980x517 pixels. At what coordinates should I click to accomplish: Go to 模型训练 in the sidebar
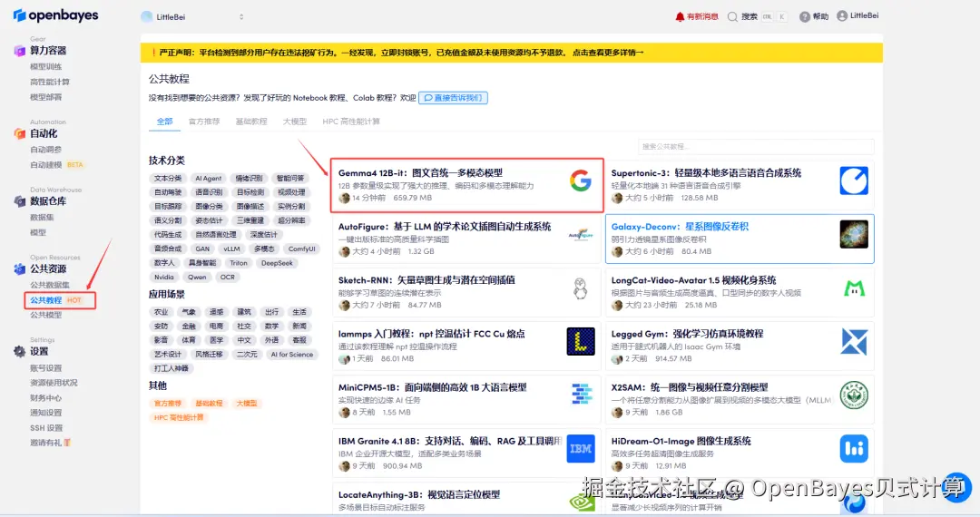(46, 67)
